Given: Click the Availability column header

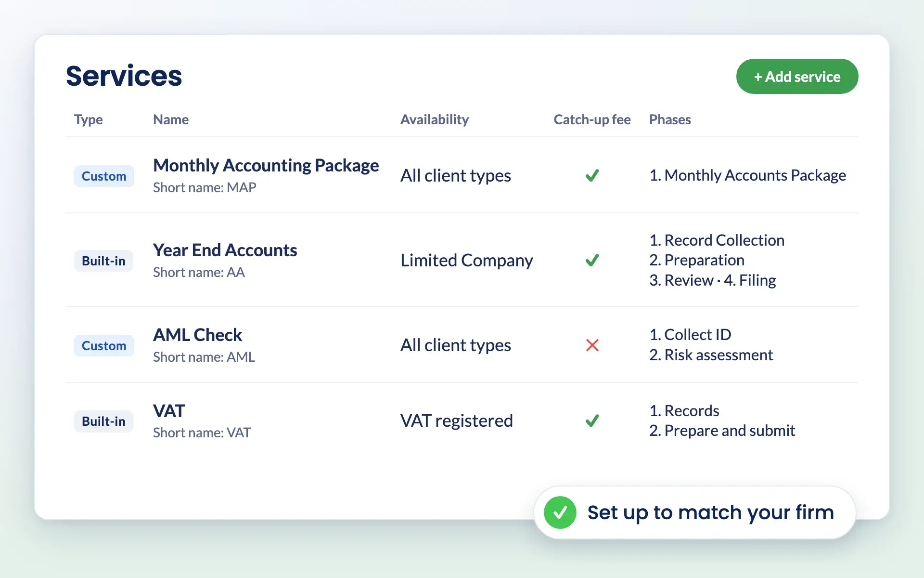Looking at the screenshot, I should [435, 119].
